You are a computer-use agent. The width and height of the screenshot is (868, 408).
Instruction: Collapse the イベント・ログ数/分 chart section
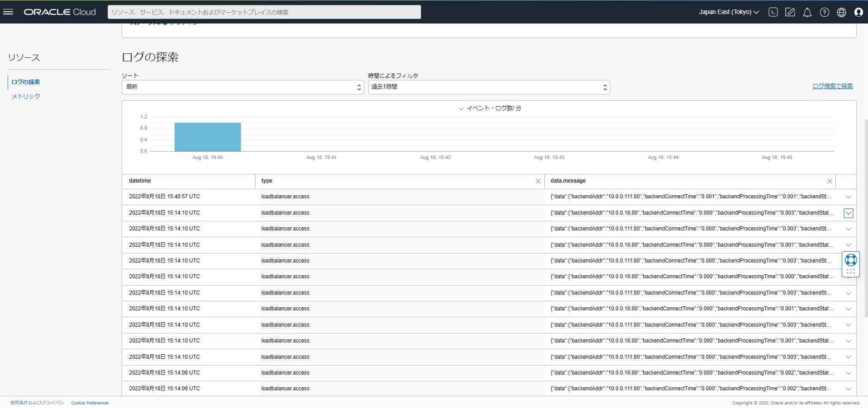click(x=461, y=108)
